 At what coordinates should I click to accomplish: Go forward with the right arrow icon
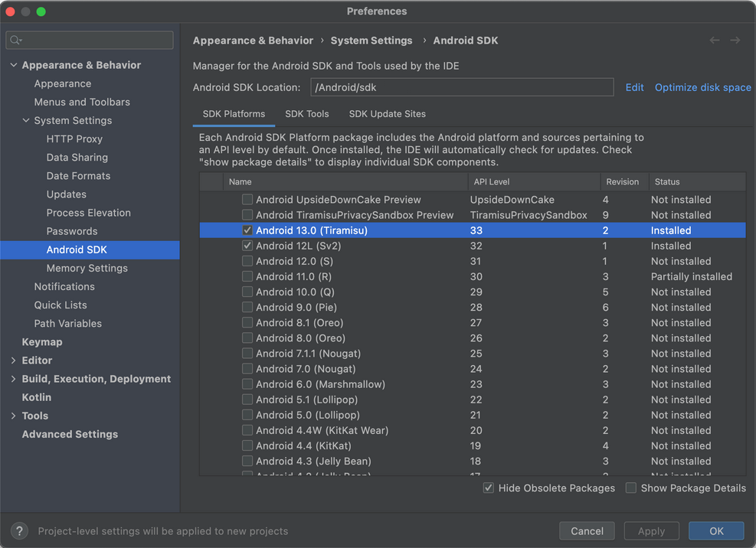735,41
